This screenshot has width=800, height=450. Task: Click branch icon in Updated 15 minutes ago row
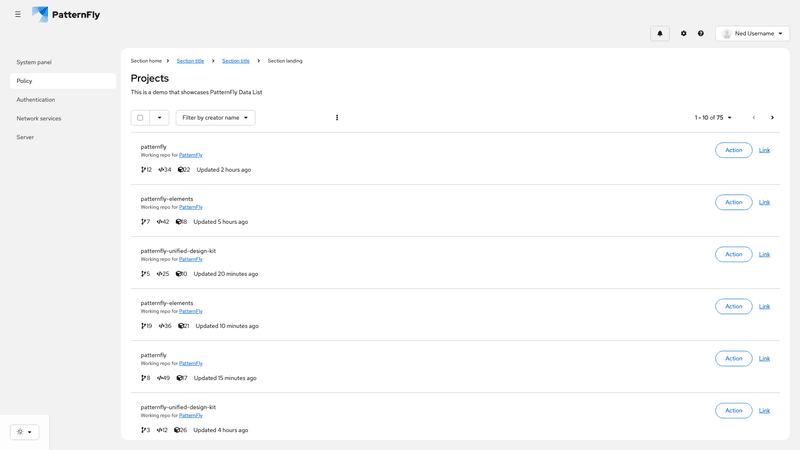(x=143, y=378)
